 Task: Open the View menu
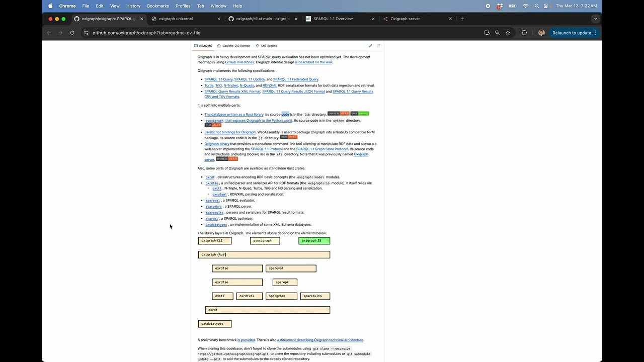[x=115, y=6]
